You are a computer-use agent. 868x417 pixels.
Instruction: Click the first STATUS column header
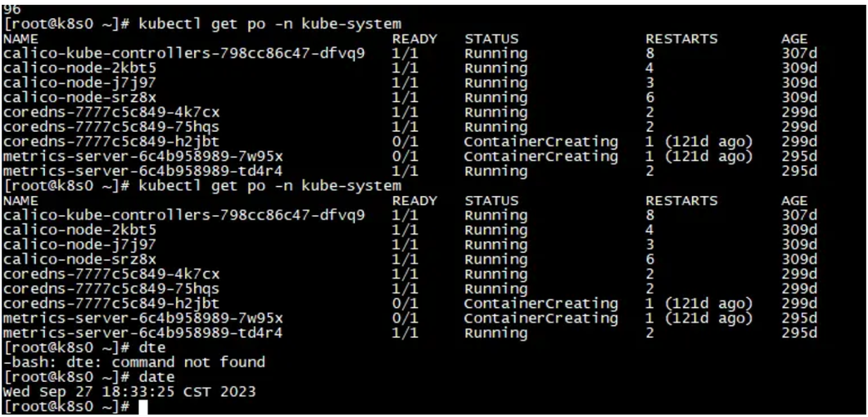coord(491,39)
